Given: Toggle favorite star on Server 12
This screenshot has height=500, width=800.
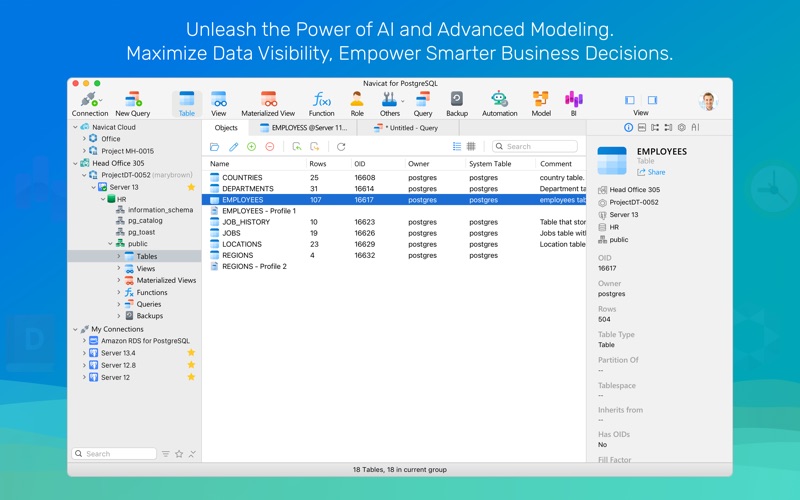Looking at the screenshot, I should (x=191, y=377).
